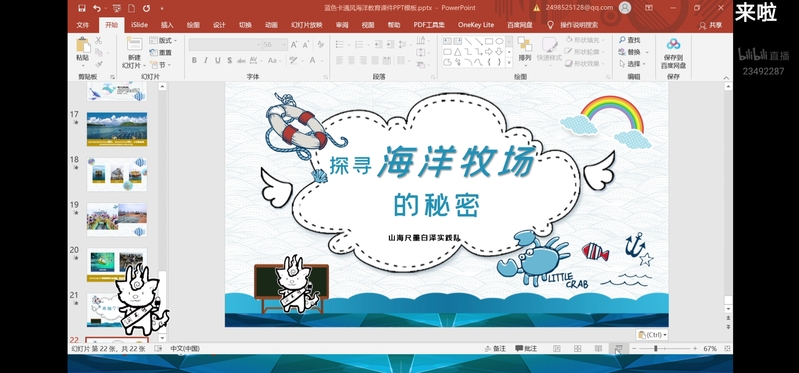Click the 共享 Share button
Image resolution: width=799 pixels, height=373 pixels.
[711, 25]
